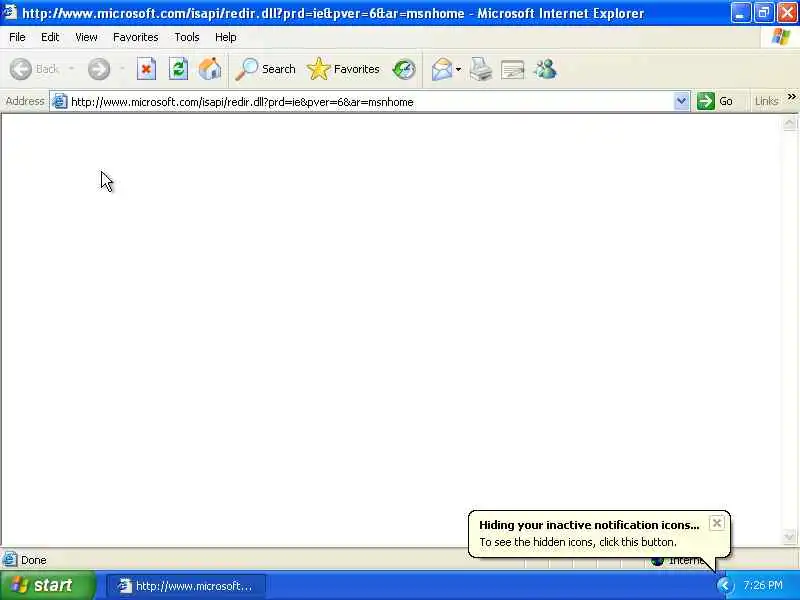Open the History pane
This screenshot has width=800, height=600.
(404, 69)
